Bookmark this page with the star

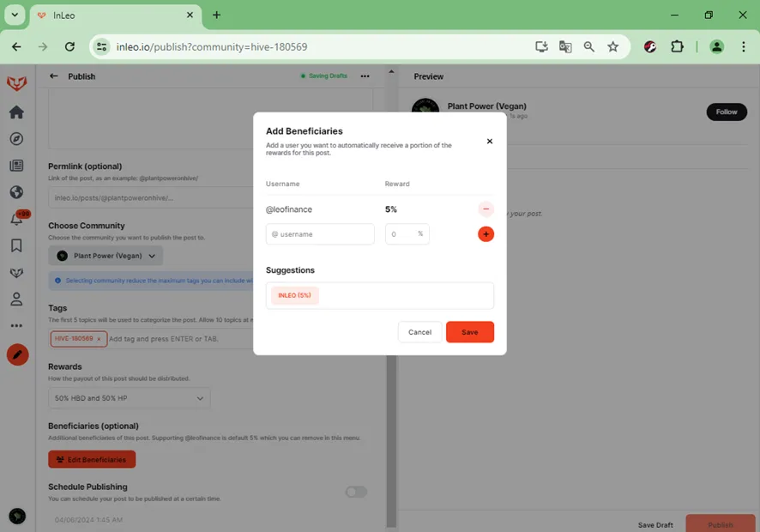click(x=612, y=46)
